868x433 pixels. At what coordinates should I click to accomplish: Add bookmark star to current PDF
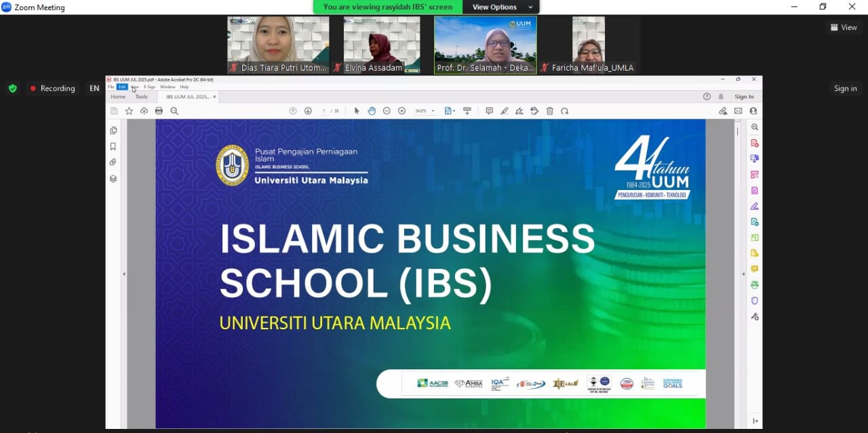pos(129,111)
